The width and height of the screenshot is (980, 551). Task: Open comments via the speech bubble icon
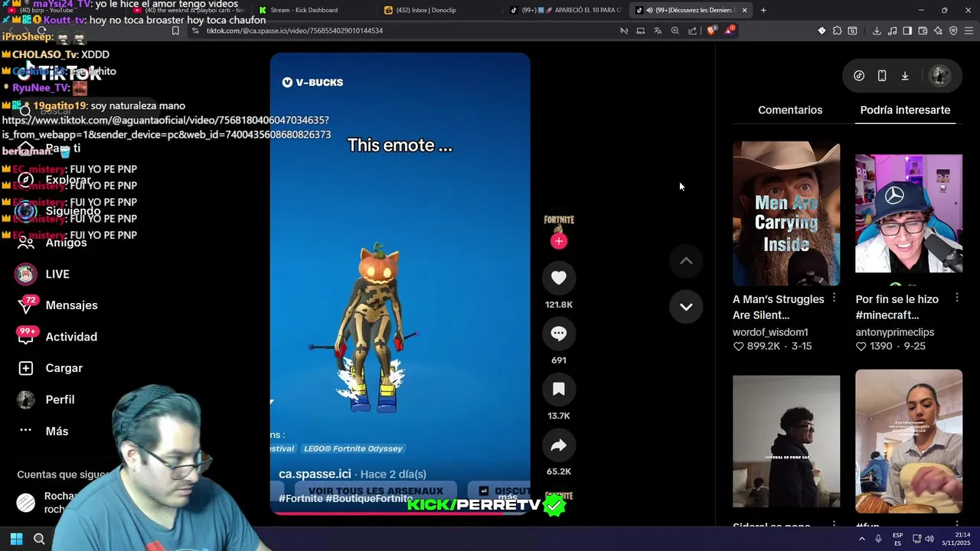(559, 334)
